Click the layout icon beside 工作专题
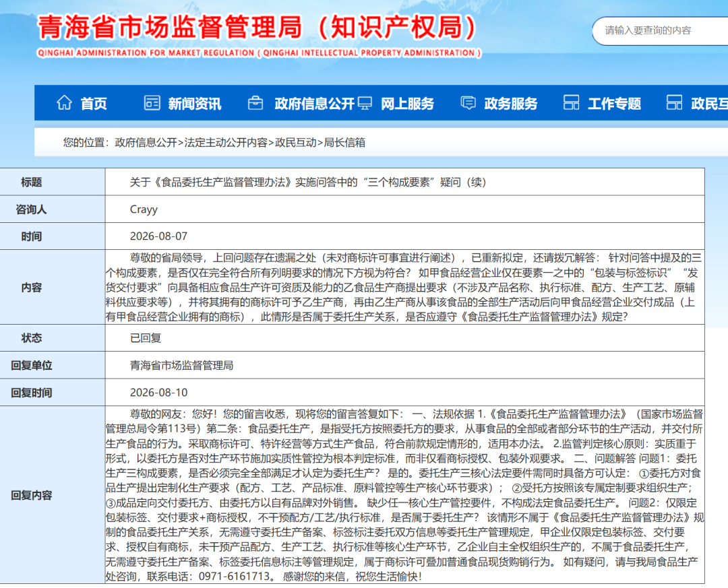Screen dimensions: 728x588 tap(571, 102)
